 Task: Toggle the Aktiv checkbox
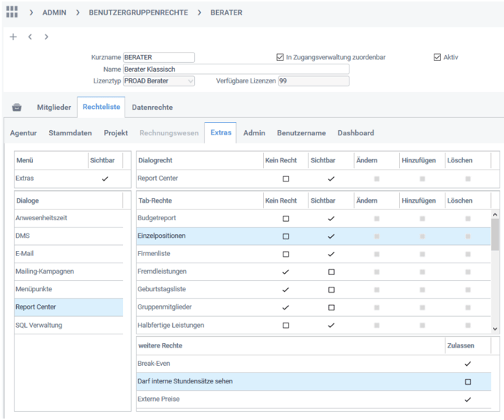(437, 57)
